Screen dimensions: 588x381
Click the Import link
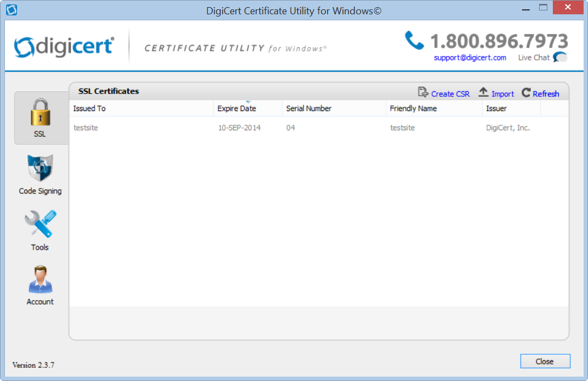tap(502, 94)
